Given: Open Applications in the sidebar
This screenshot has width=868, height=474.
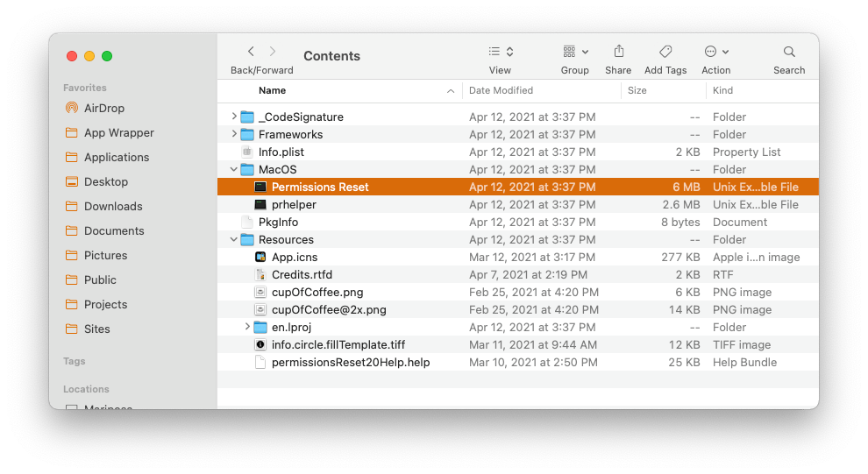Looking at the screenshot, I should pyautogui.click(x=116, y=157).
